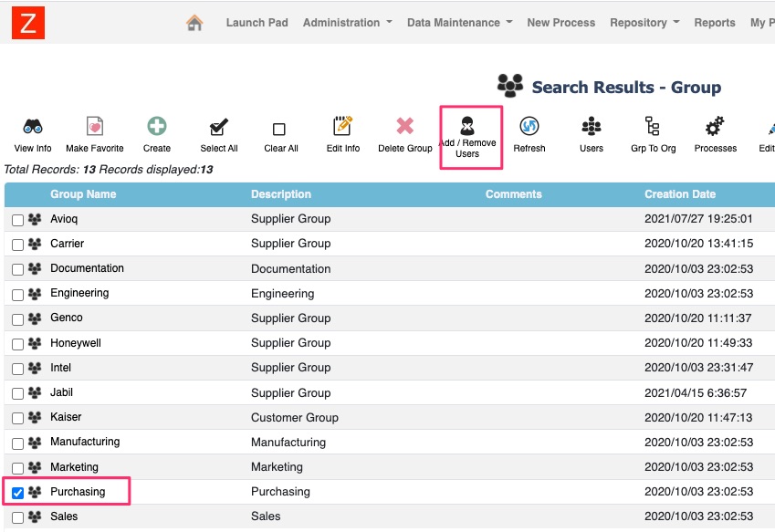Expand the Data Maintenance dropdown menu
775x532 pixels.
[460, 23]
